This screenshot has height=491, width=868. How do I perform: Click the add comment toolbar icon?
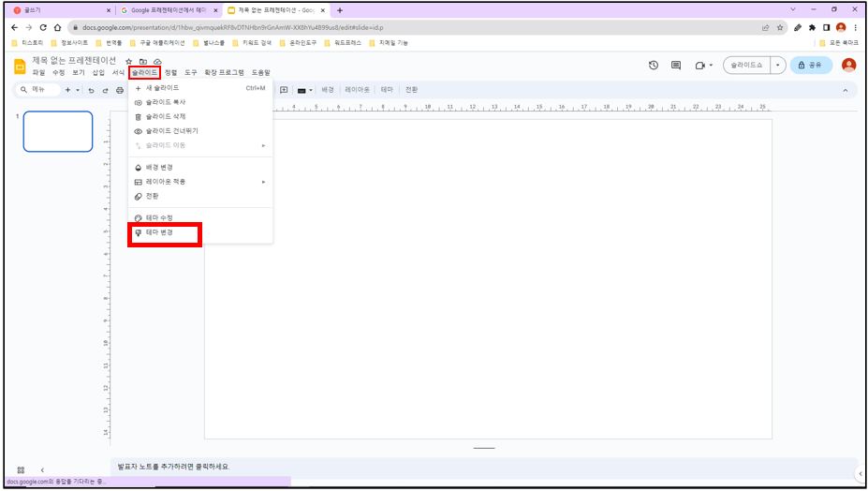pyautogui.click(x=284, y=90)
